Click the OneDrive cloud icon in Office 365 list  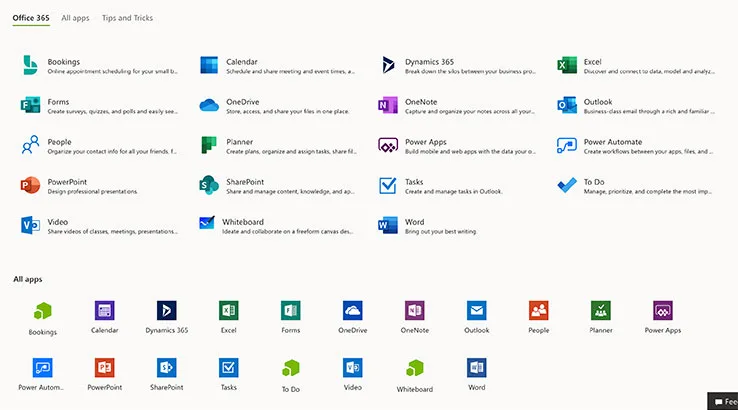[209, 105]
